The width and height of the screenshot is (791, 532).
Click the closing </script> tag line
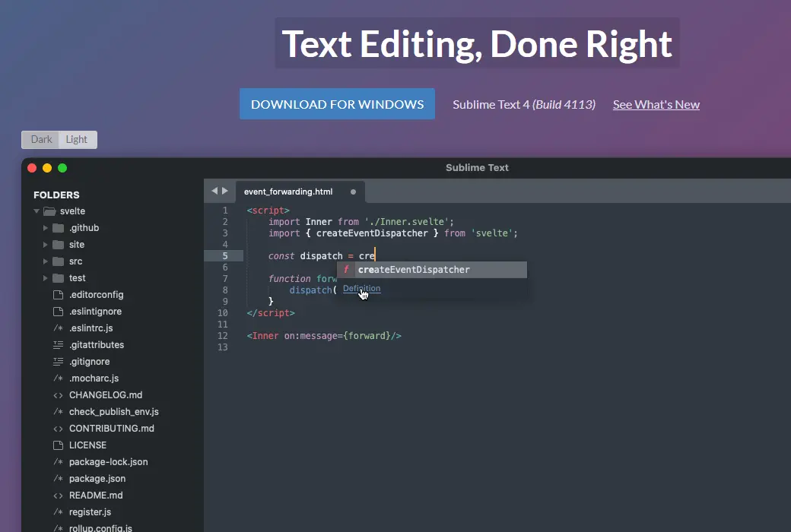pos(271,313)
